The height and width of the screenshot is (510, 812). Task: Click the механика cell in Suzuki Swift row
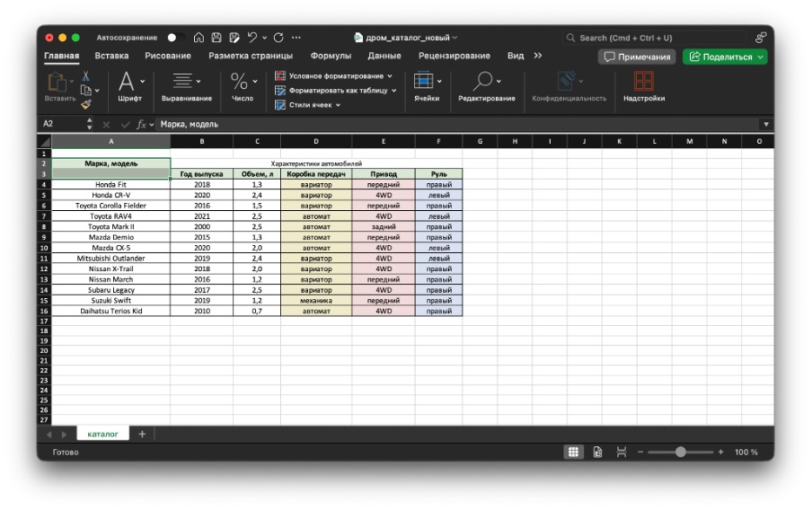pos(316,300)
